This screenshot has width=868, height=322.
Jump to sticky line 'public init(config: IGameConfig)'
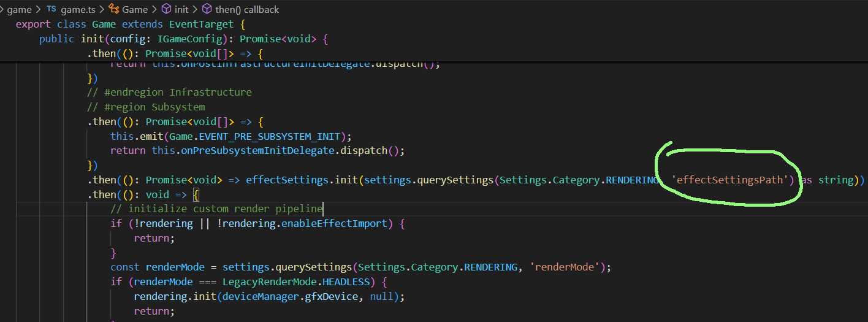pos(184,39)
